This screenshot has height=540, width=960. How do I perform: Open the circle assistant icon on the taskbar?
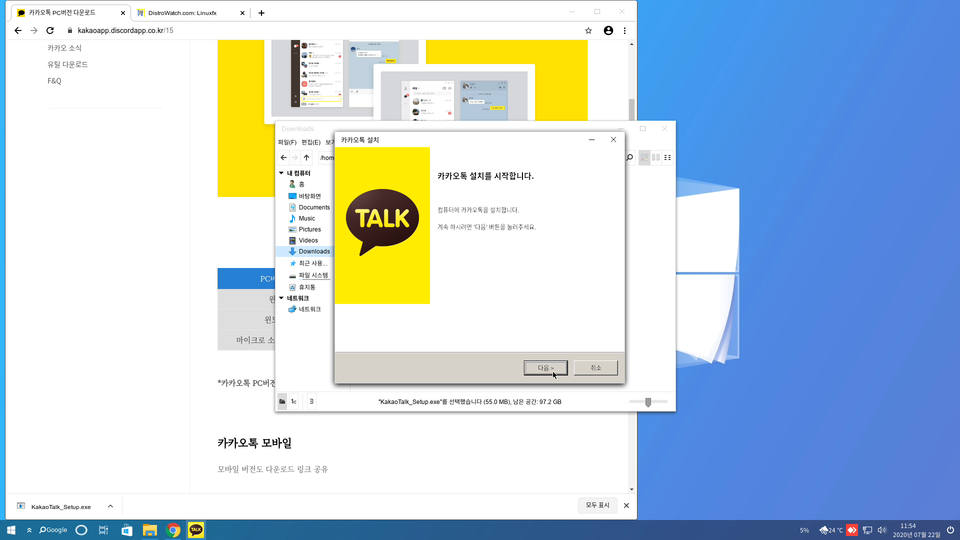(81, 530)
